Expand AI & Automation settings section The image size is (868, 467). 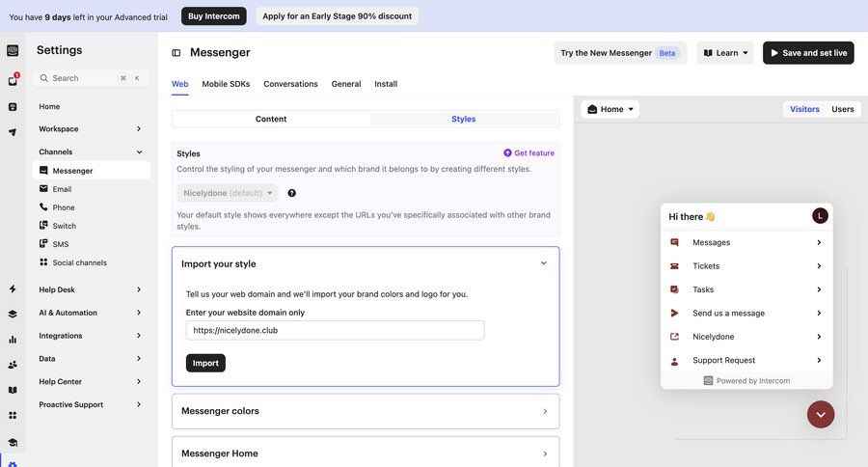[91, 313]
